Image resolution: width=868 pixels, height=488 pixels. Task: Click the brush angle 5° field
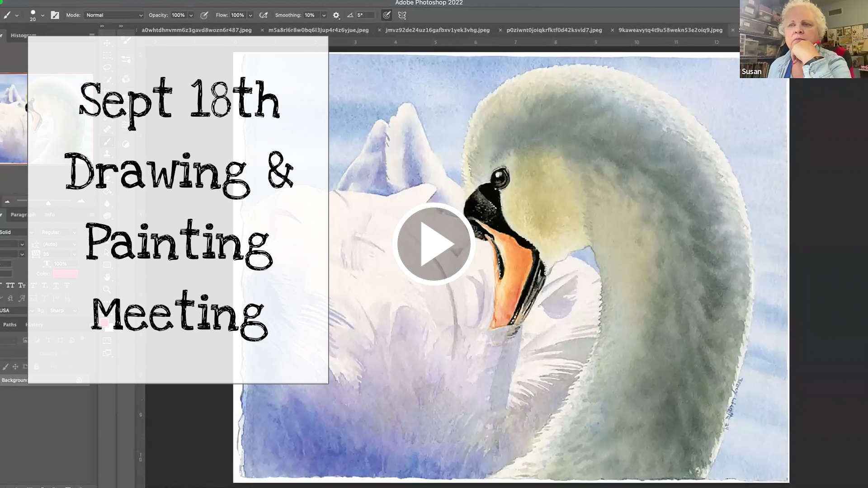click(x=365, y=15)
